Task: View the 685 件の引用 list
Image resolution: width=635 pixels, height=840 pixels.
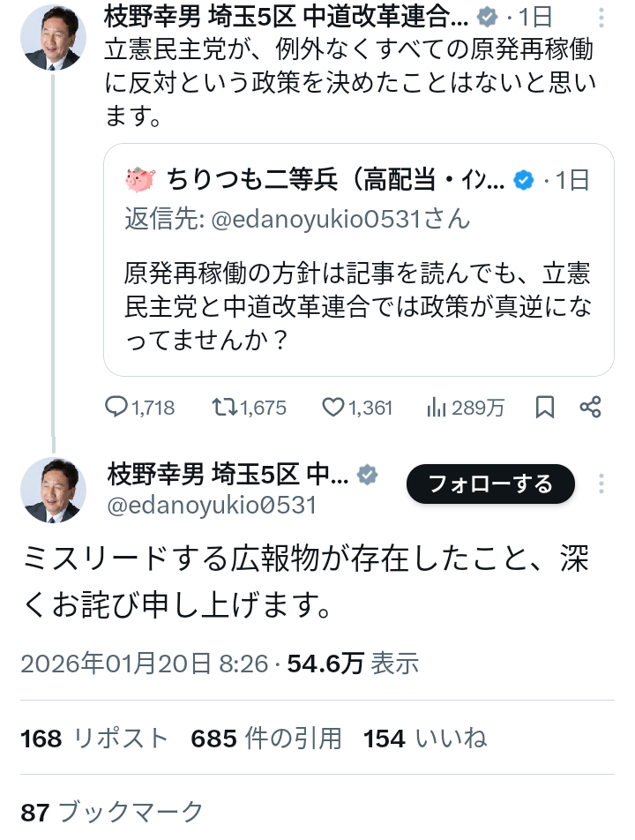Action: point(266,738)
